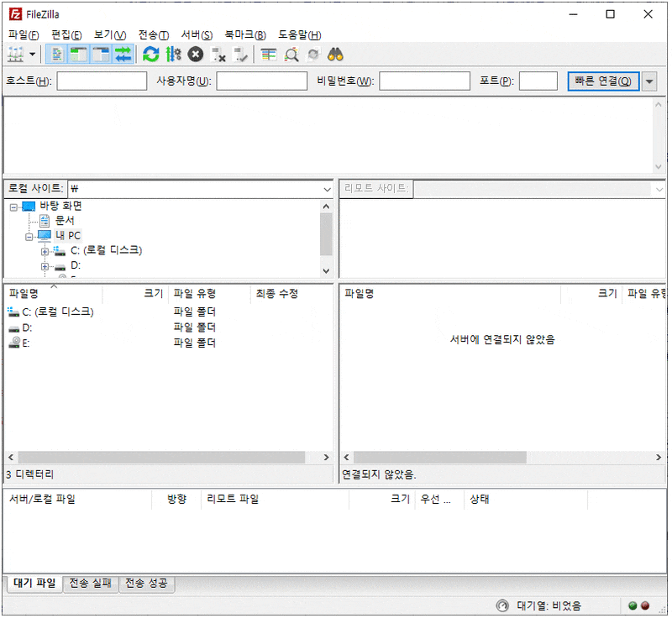Image resolution: width=672 pixels, height=618 pixels.
Task: Click the 리모트 파일 queue column header
Action: pyautogui.click(x=276, y=500)
